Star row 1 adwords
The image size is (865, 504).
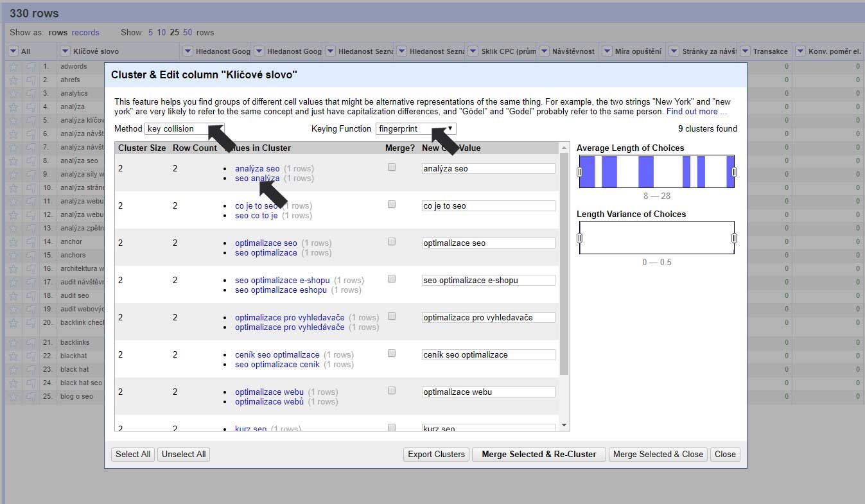13,66
